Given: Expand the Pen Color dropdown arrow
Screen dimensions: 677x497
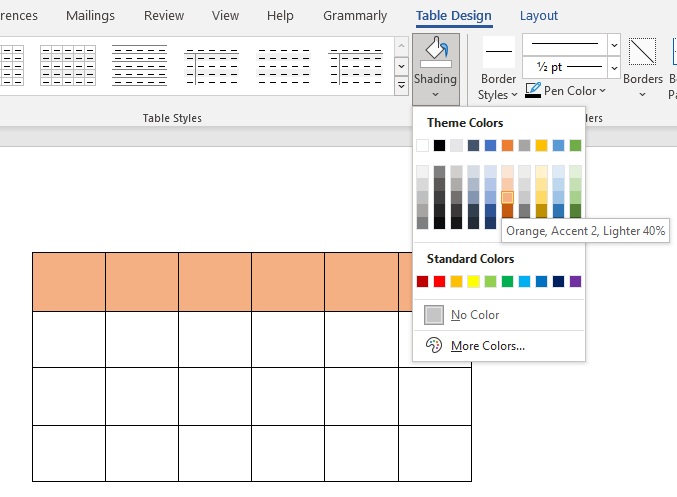Looking at the screenshot, I should (602, 91).
